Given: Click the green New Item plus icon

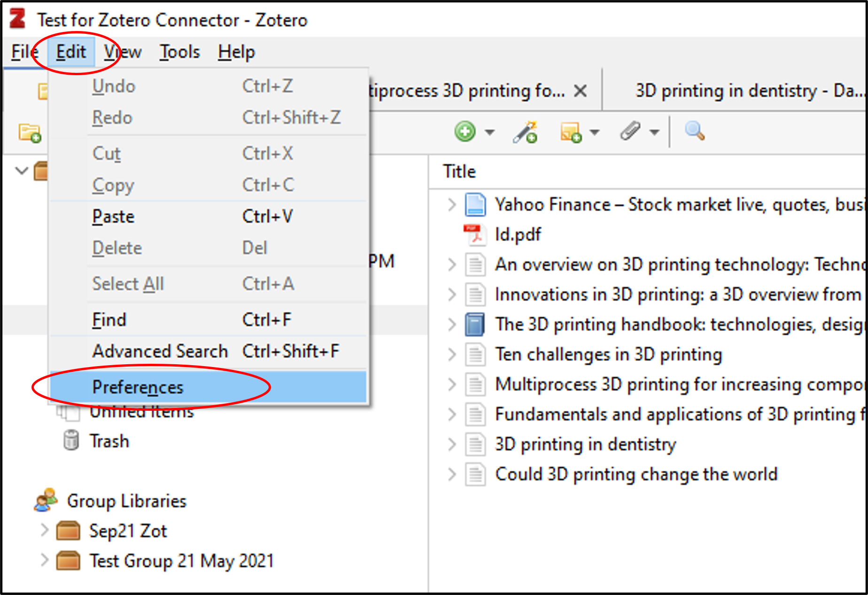Looking at the screenshot, I should 465,132.
